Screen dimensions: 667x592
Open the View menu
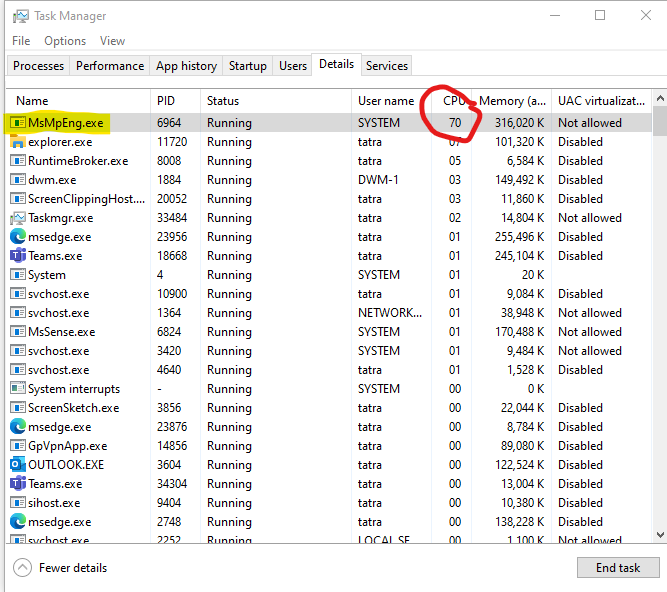112,41
